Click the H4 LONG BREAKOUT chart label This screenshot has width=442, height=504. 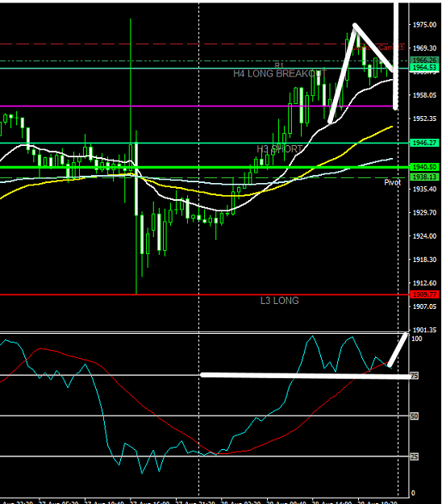pyautogui.click(x=280, y=73)
